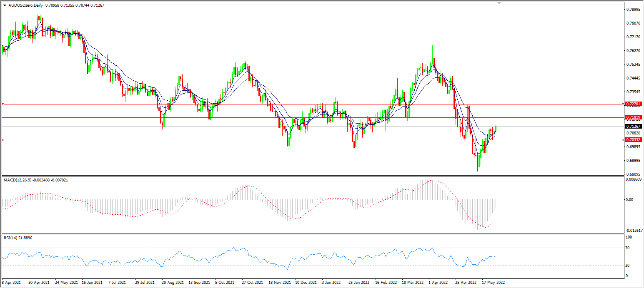The height and width of the screenshot is (288, 644).
Task: Click the 70 level on RSI scale
Action: pyautogui.click(x=629, y=248)
